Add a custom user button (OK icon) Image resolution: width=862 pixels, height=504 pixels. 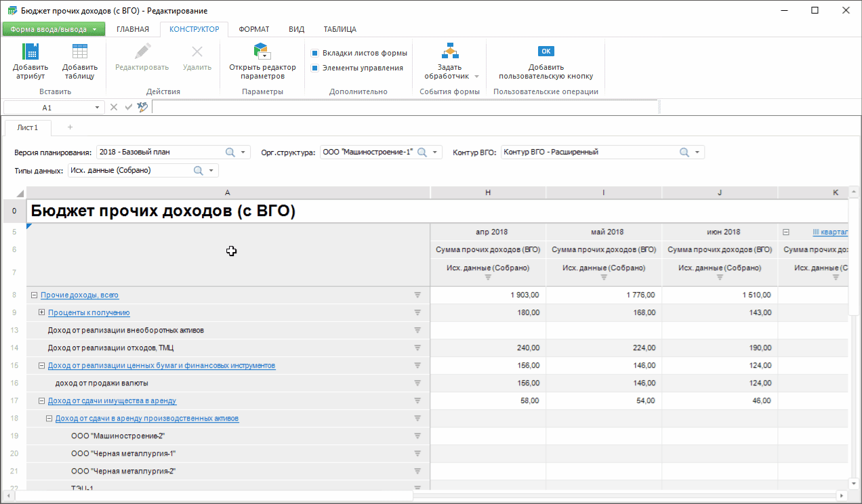tap(546, 51)
